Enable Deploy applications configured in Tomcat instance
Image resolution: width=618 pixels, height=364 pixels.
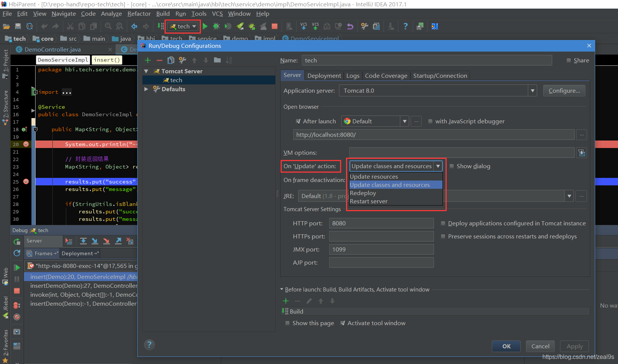pos(443,223)
